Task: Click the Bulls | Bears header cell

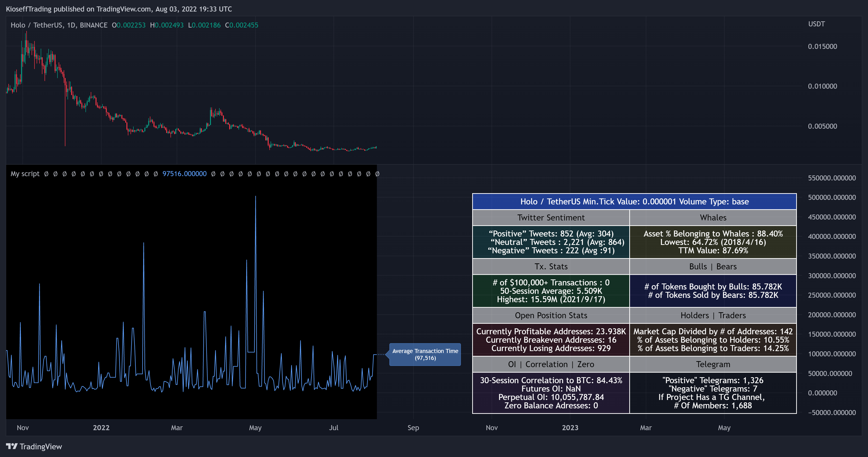Action: click(713, 266)
